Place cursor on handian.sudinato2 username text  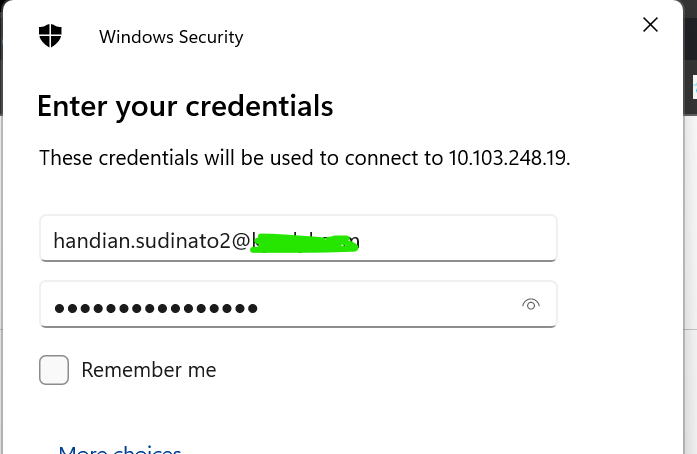coord(142,241)
